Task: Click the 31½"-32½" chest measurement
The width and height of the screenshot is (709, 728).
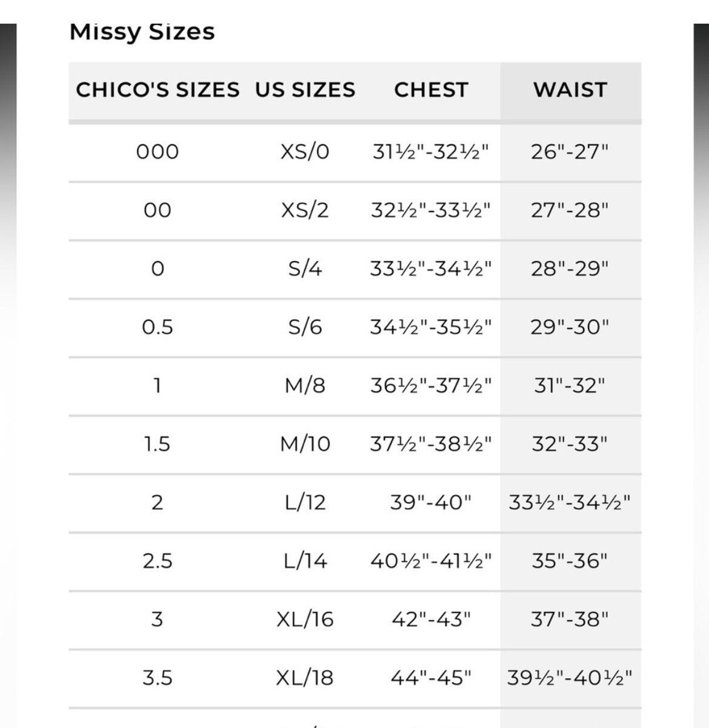Action: pos(431,152)
